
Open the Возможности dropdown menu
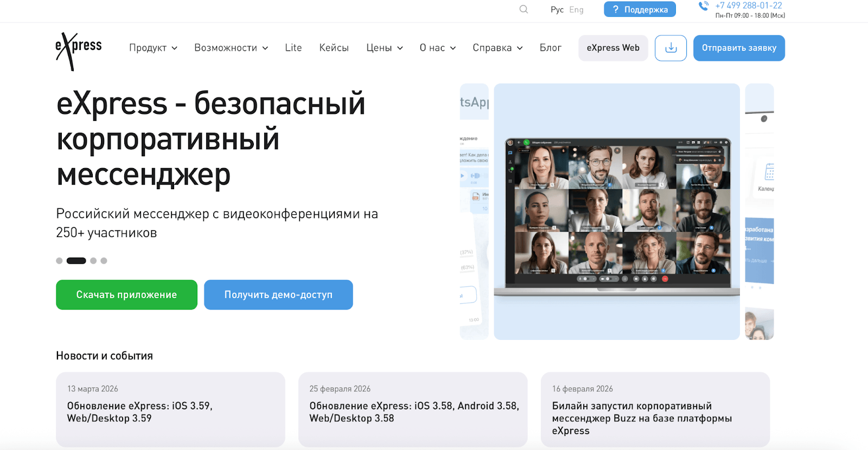coord(231,48)
